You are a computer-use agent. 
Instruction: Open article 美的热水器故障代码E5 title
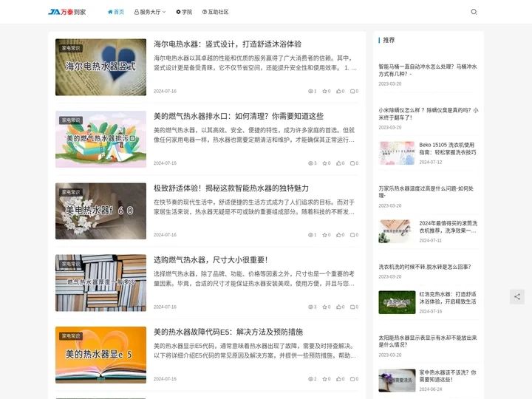click(x=228, y=332)
